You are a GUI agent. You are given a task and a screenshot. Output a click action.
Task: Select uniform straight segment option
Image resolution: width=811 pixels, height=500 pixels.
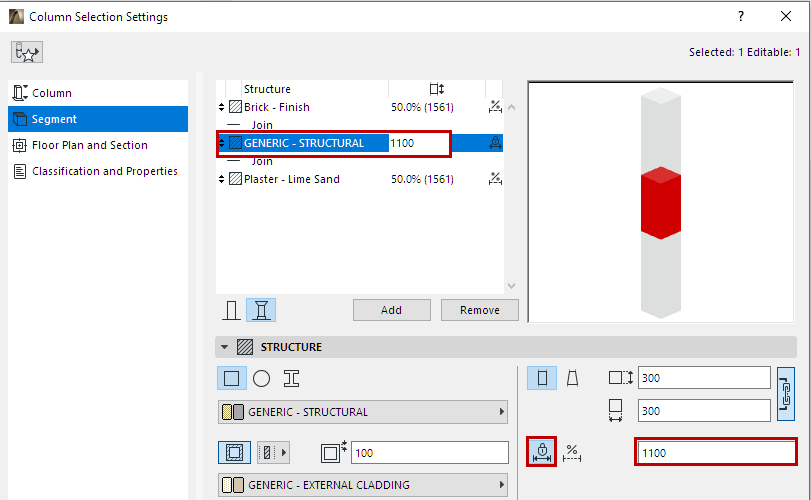click(x=542, y=378)
